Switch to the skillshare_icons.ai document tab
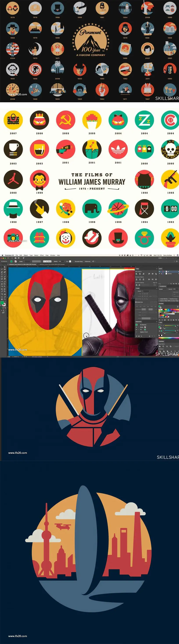Screen dimensions: 179x644 coord(52,264)
